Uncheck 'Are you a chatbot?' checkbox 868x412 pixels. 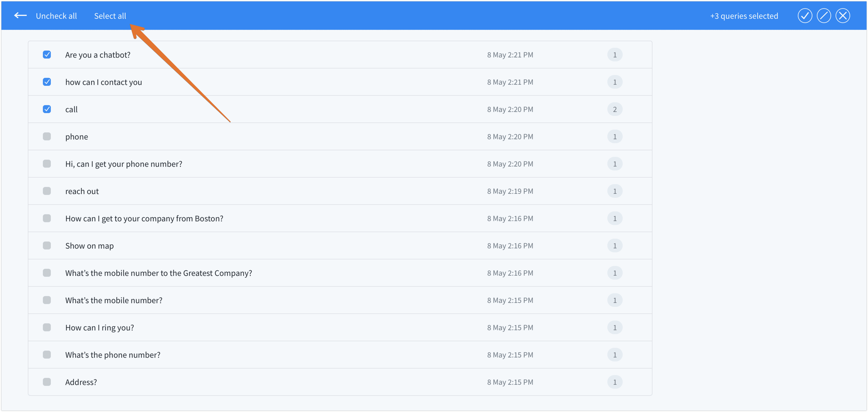coord(47,55)
